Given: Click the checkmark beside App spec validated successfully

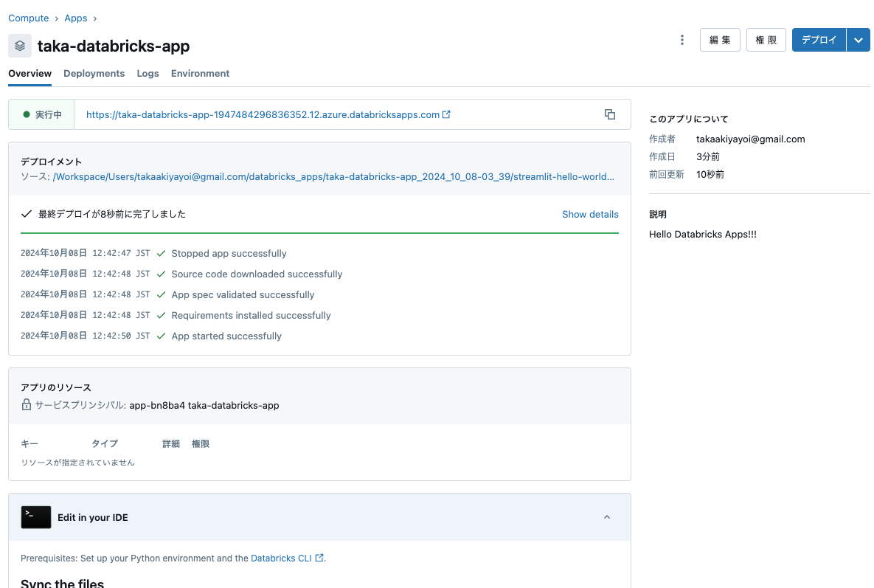Looking at the screenshot, I should 161,295.
